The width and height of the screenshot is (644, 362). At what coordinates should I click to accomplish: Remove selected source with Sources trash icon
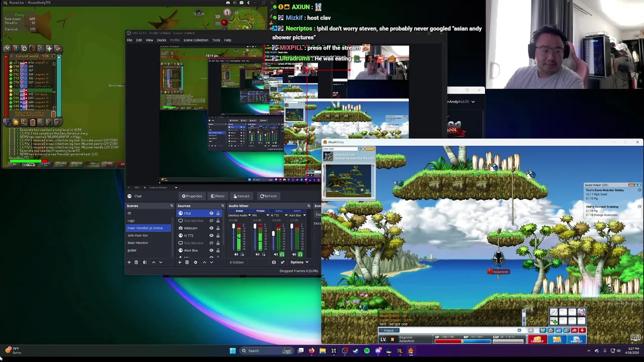click(187, 262)
